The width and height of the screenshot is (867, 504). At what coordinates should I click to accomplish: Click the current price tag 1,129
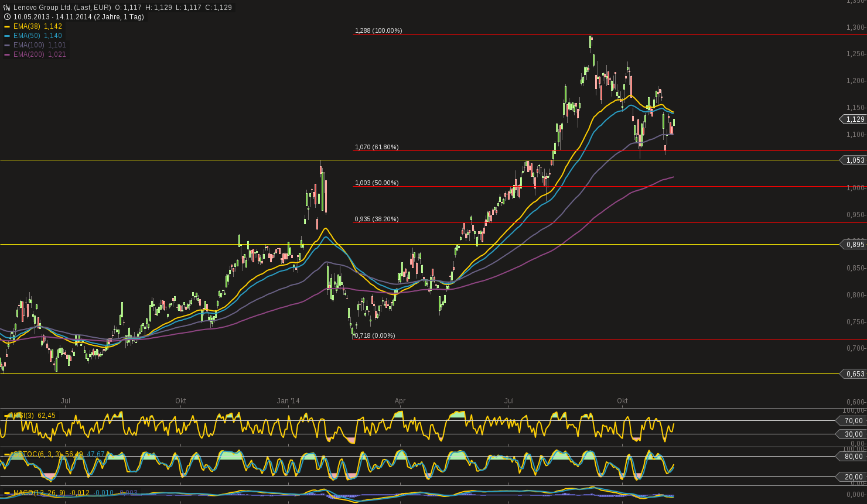click(853, 119)
